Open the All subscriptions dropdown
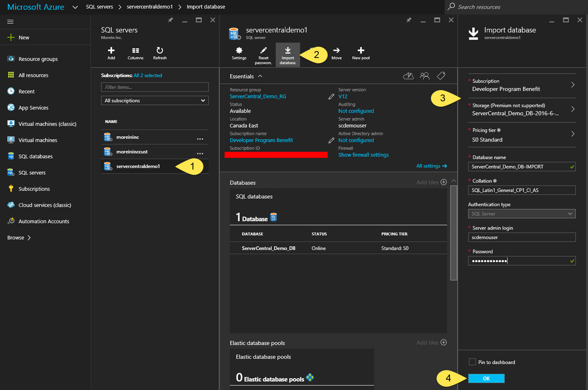This screenshot has width=588, height=390. pyautogui.click(x=155, y=100)
